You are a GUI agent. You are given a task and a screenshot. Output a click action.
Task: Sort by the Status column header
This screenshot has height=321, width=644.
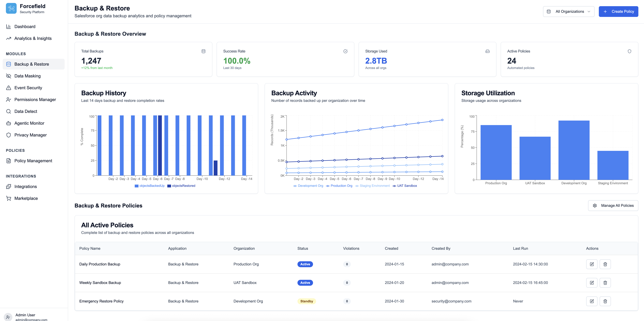point(303,248)
